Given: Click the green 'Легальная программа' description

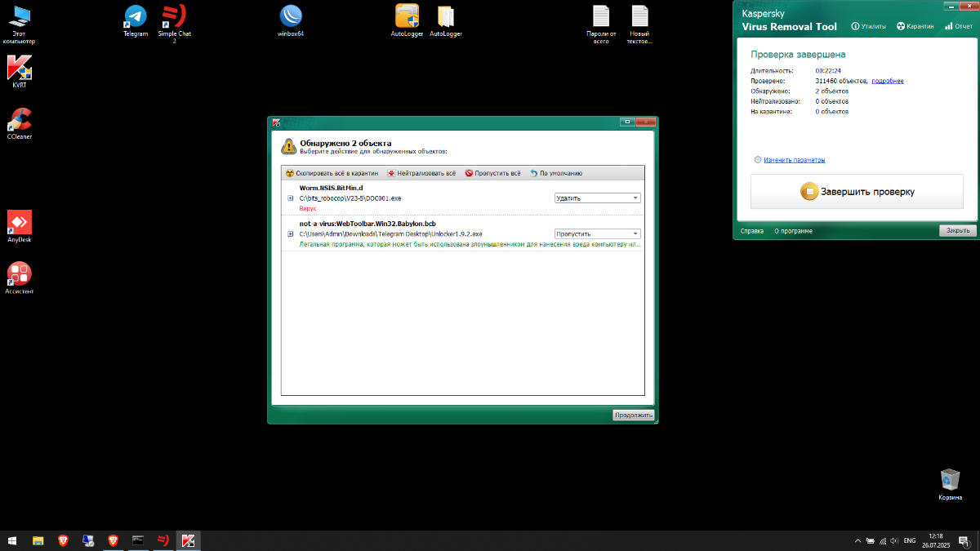Looking at the screenshot, I should click(470, 244).
